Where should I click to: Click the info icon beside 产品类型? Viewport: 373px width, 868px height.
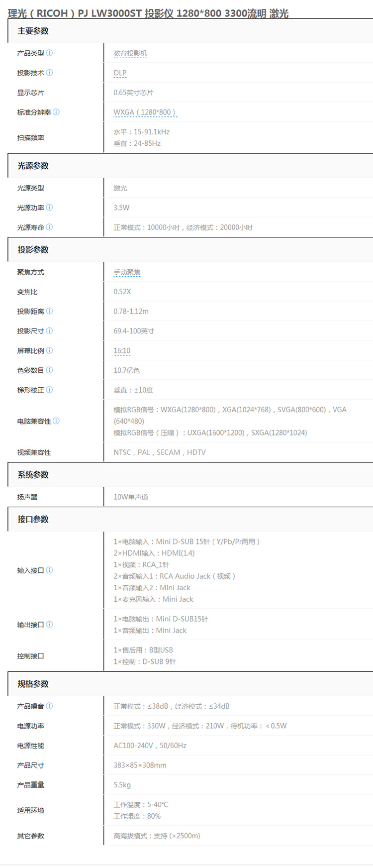coord(49,53)
